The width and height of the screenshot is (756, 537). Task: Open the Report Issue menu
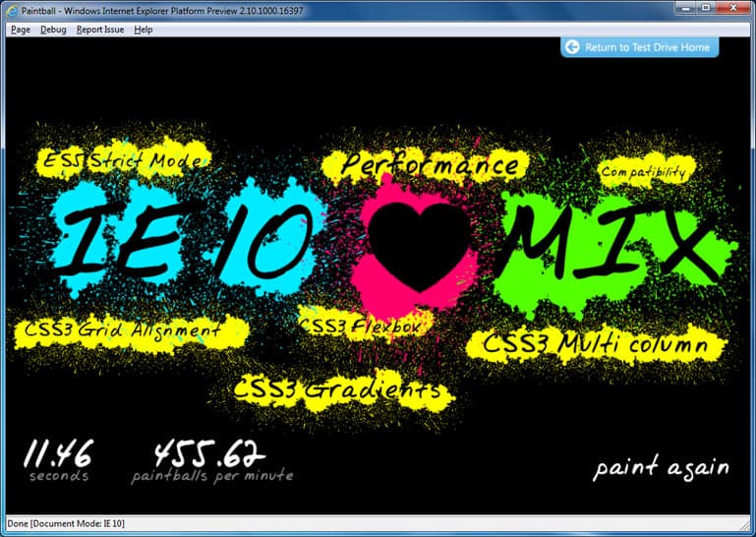click(100, 30)
